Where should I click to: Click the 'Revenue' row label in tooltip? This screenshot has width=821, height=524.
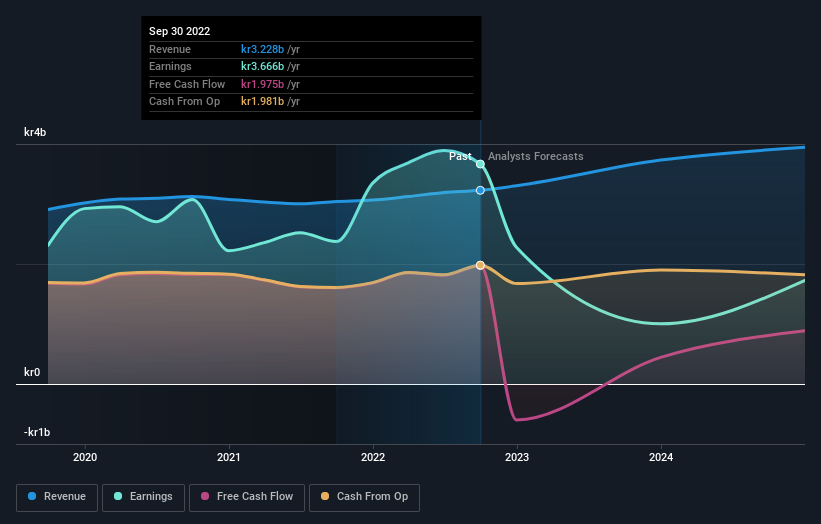[x=170, y=49]
